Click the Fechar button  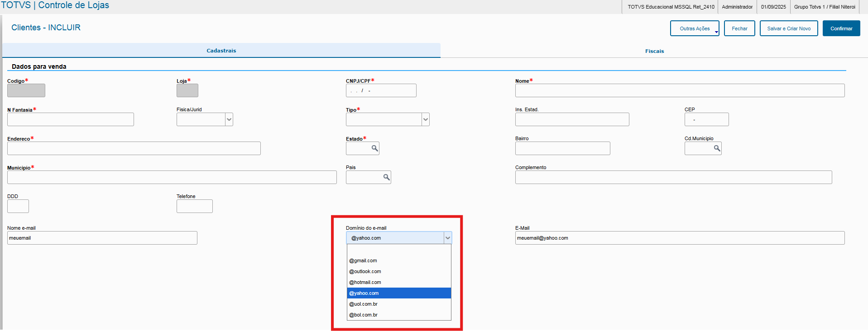[739, 28]
